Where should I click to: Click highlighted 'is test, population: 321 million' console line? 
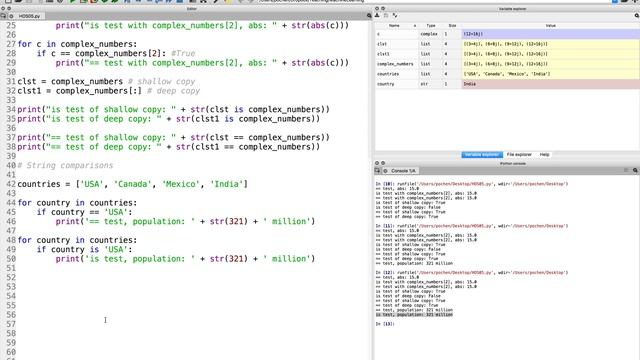414,315
